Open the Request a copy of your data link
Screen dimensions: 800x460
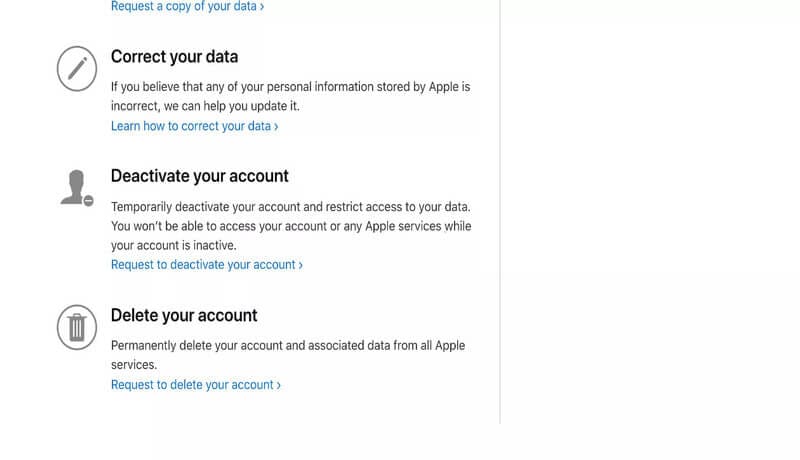184,6
